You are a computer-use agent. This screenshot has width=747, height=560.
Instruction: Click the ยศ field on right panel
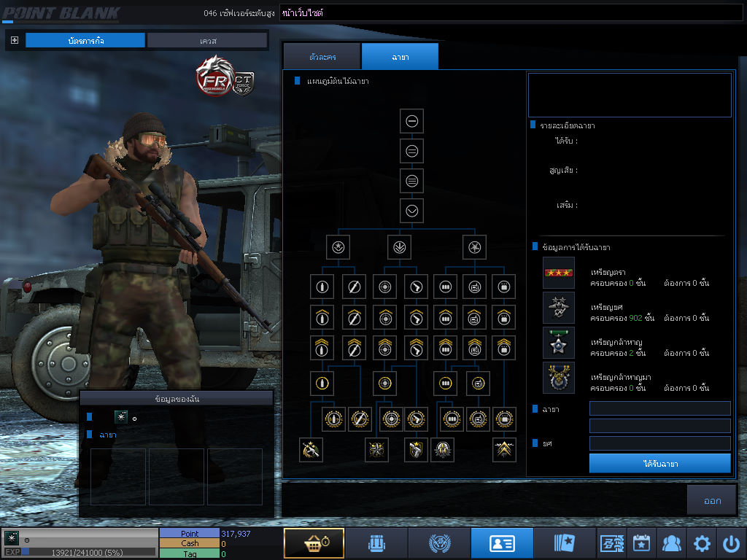[659, 443]
